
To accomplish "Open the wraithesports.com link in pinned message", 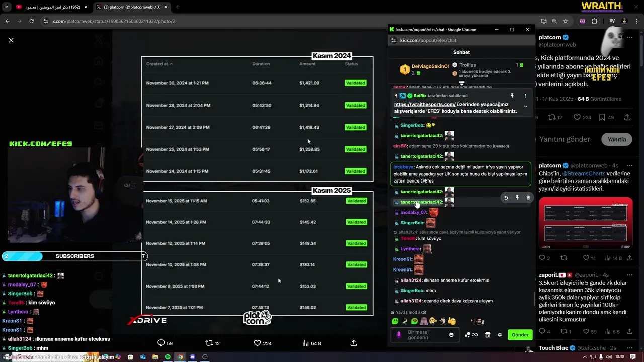I will [425, 104].
